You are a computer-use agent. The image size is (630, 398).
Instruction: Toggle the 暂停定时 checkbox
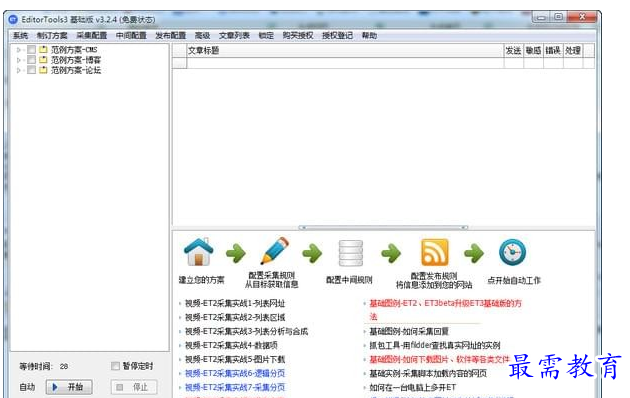point(115,366)
